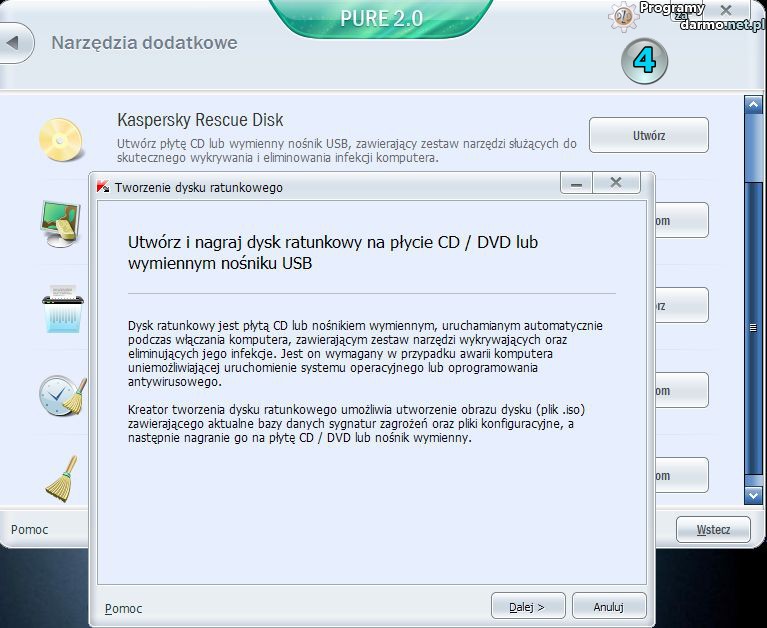
Task: Click the clock with broom icon
Action: (x=63, y=395)
